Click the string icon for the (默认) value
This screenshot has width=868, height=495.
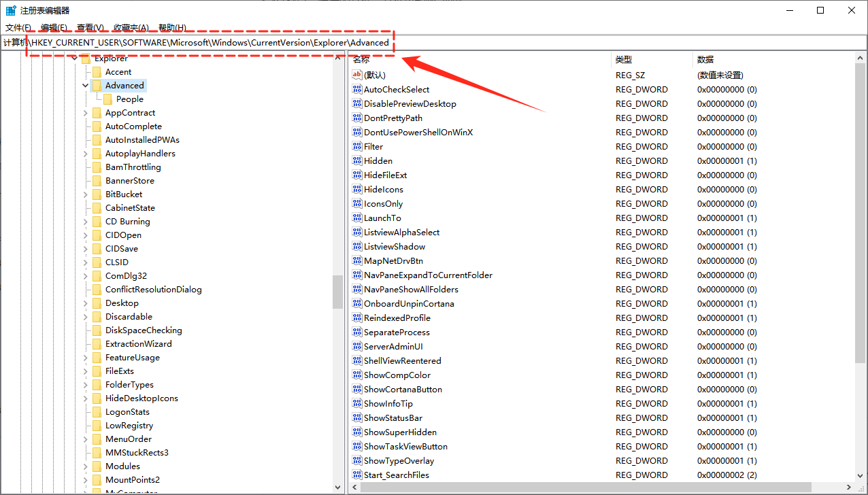coord(357,75)
